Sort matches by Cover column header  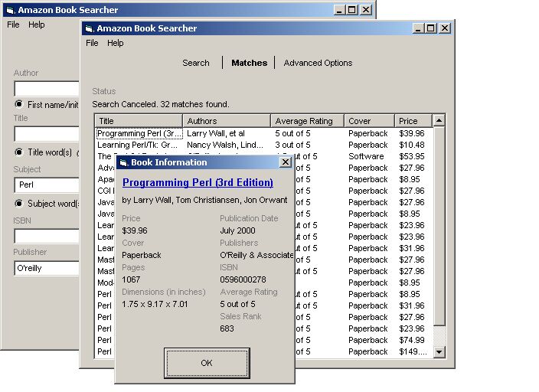369,121
